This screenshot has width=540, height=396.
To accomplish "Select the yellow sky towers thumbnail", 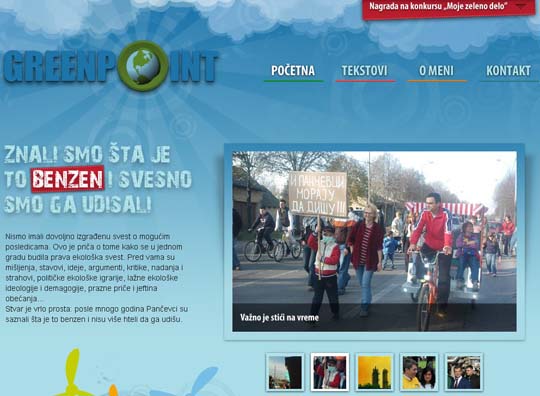I will click(x=374, y=372).
